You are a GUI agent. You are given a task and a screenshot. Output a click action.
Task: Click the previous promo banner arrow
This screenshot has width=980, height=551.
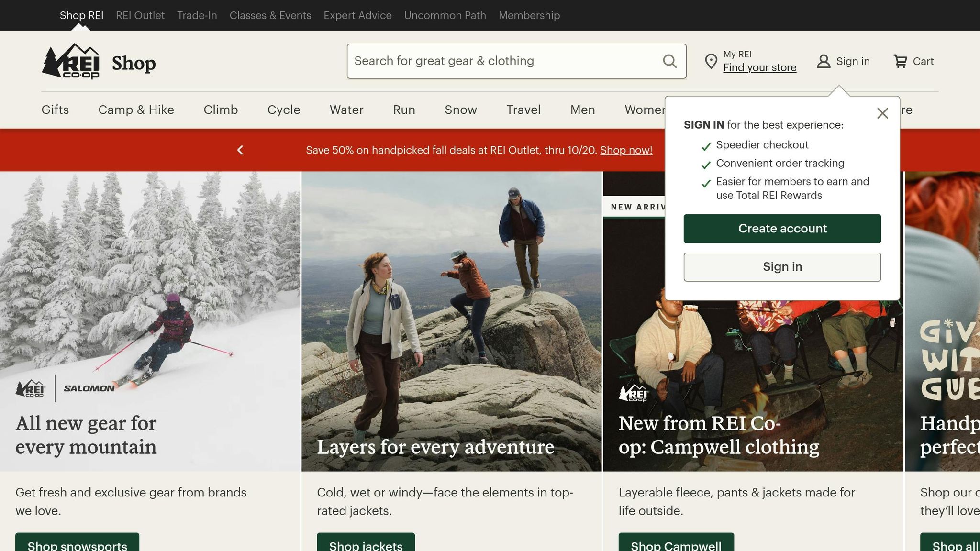(x=240, y=150)
